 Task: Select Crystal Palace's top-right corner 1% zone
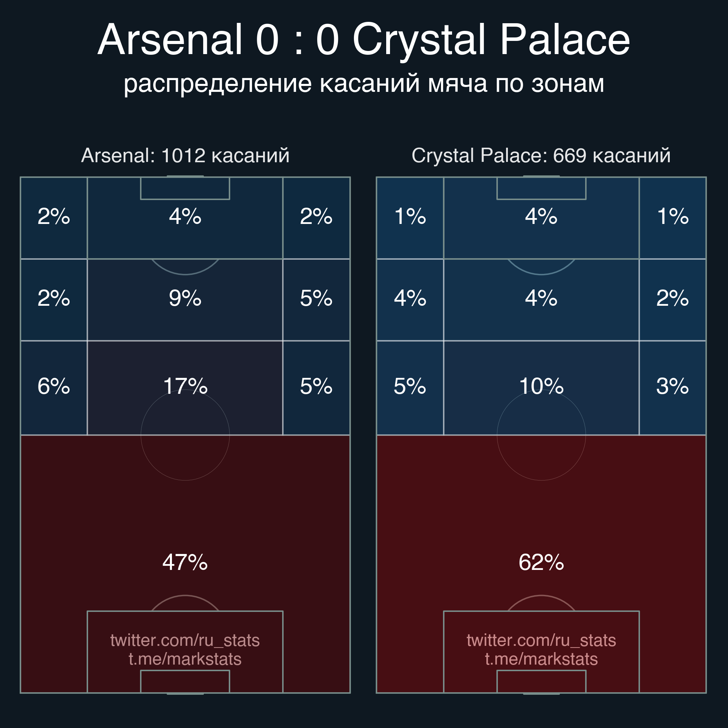672,217
